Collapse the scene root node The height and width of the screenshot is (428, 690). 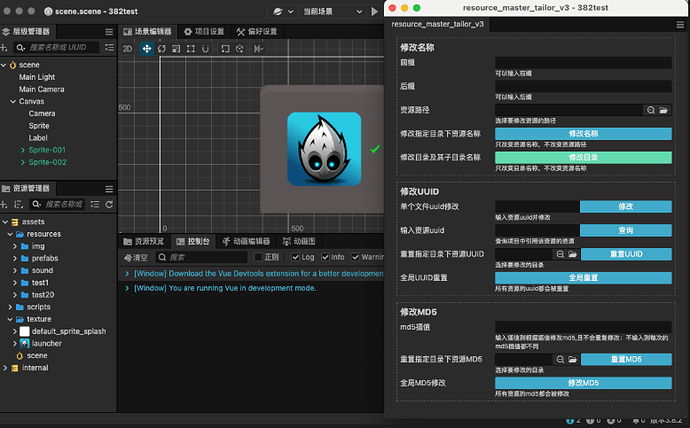click(x=4, y=65)
